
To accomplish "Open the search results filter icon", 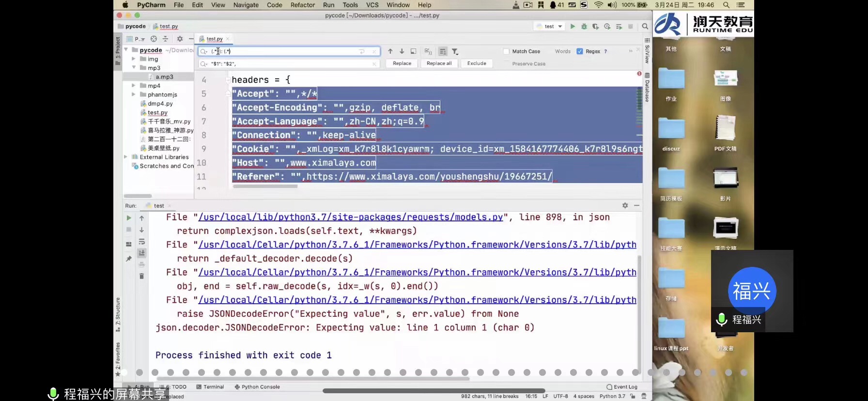I will tap(455, 51).
